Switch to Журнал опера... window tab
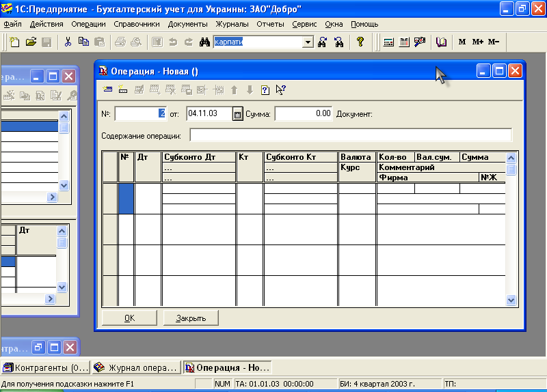This screenshot has width=547, height=392. [x=136, y=367]
